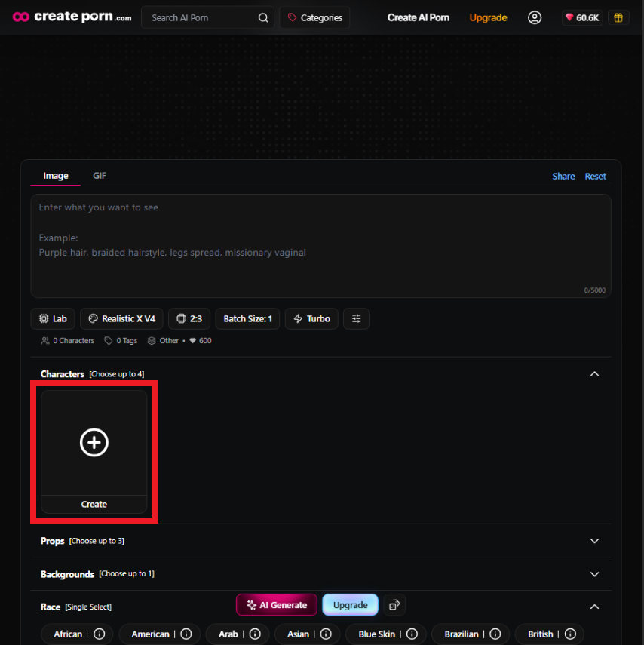
Task: Open the Categories menu
Action: 314,17
